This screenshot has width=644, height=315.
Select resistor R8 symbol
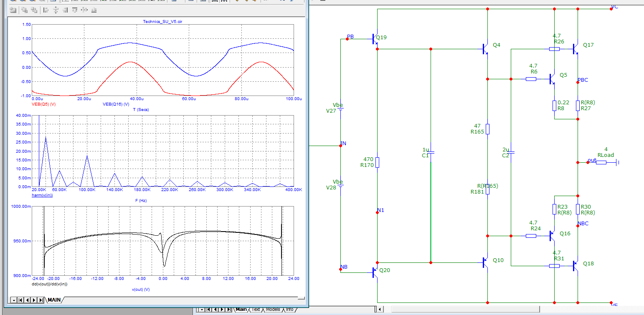tap(554, 106)
